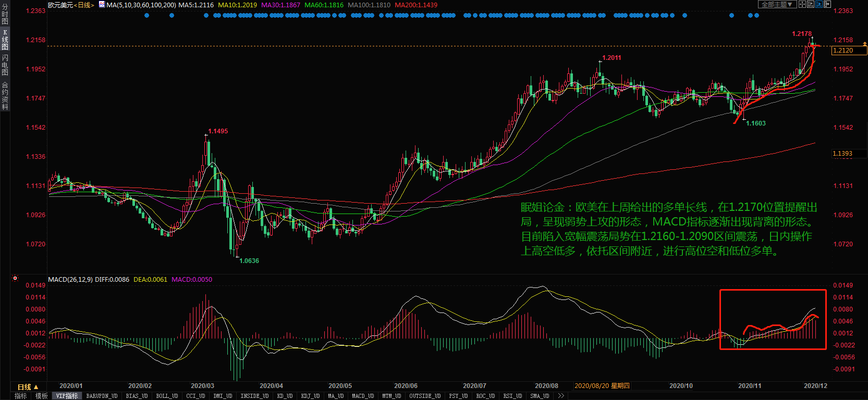Screen dimensions: 868x400
Task: Click the 2020/08/20 星期四 date marker
Action: [x=602, y=386]
